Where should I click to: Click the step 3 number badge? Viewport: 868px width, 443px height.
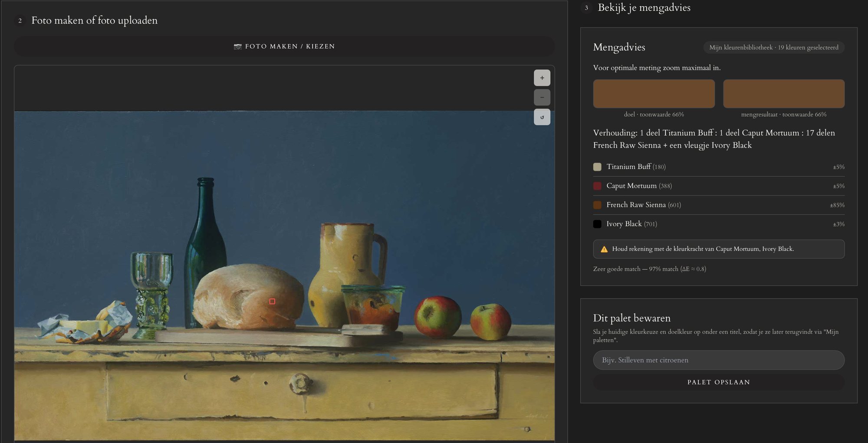586,7
